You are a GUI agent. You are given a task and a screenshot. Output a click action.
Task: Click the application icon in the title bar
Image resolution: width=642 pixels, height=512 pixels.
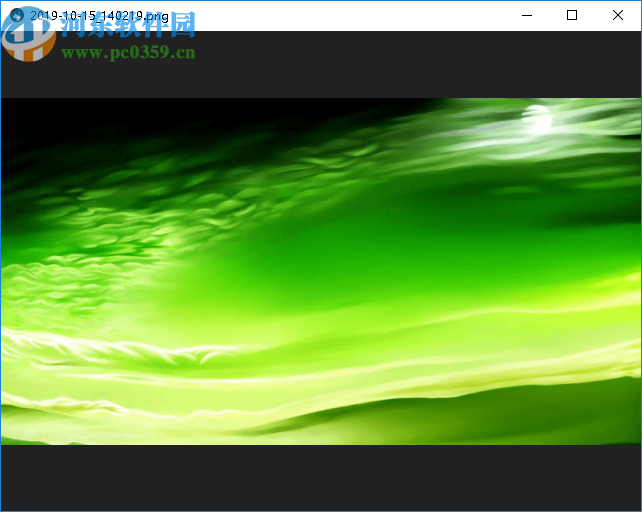tap(17, 16)
